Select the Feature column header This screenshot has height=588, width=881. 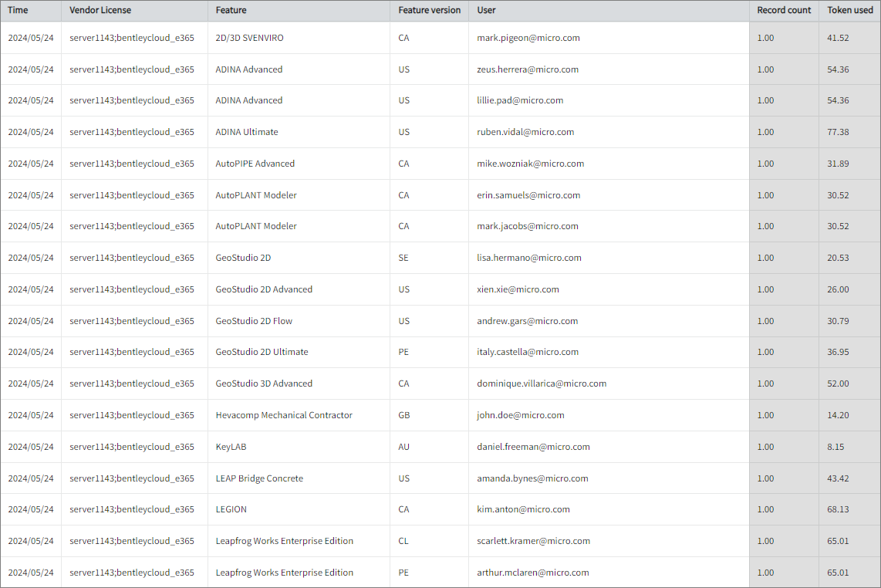pyautogui.click(x=231, y=11)
